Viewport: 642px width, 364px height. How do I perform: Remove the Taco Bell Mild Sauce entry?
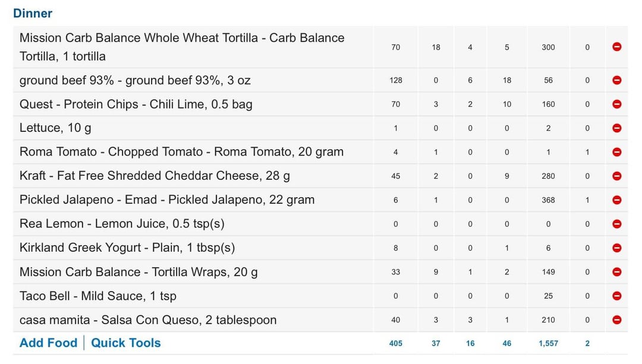coord(616,296)
